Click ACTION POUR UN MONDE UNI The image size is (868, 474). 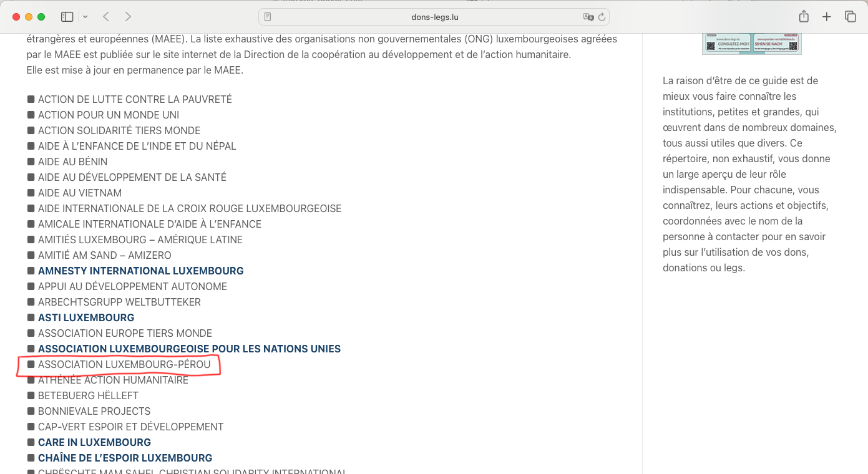click(x=109, y=115)
